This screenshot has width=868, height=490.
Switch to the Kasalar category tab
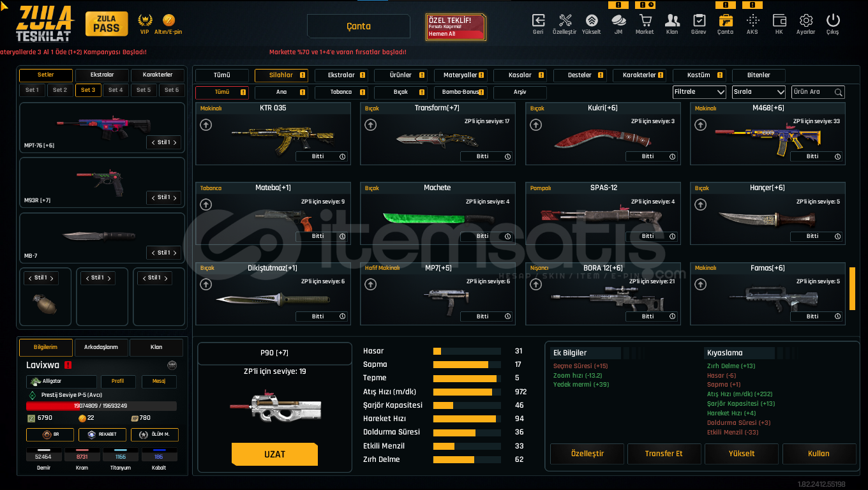click(520, 75)
